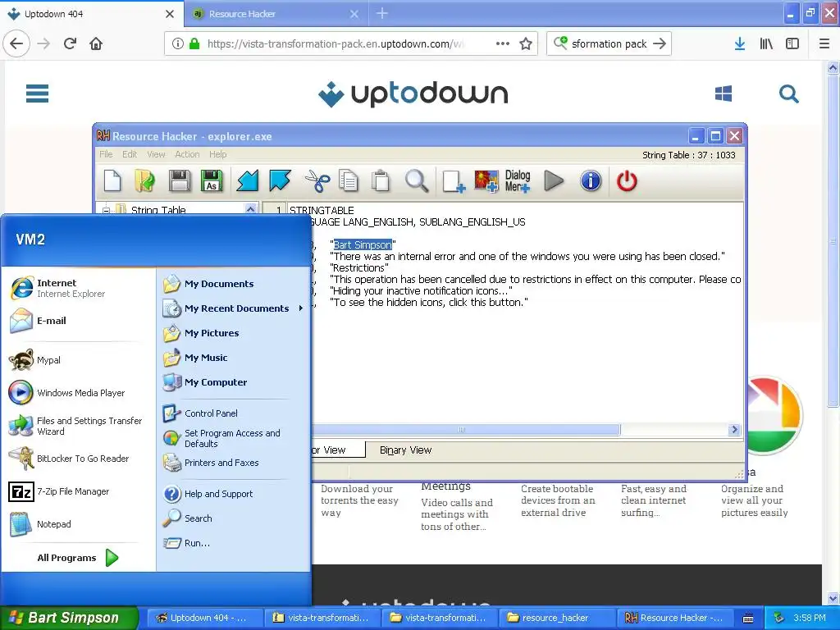Open Action menu in Resource Hacker
Viewport: 840px width, 630px height.
pos(187,154)
